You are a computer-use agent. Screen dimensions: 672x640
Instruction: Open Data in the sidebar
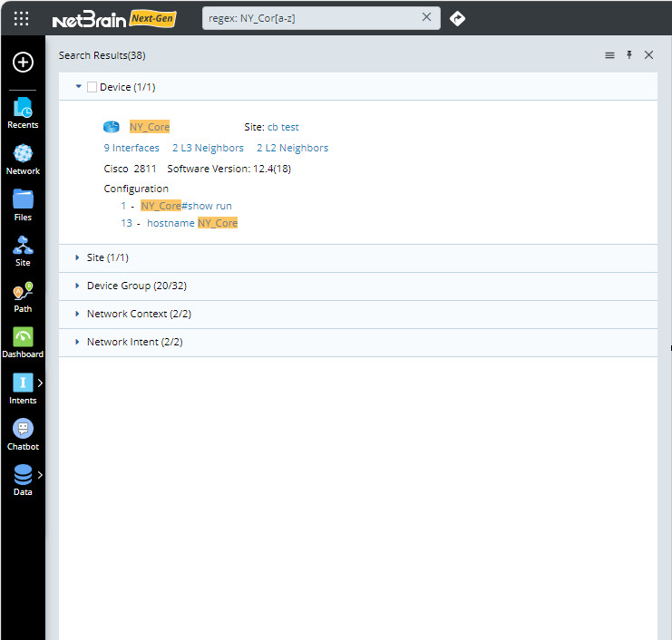pyautogui.click(x=23, y=480)
